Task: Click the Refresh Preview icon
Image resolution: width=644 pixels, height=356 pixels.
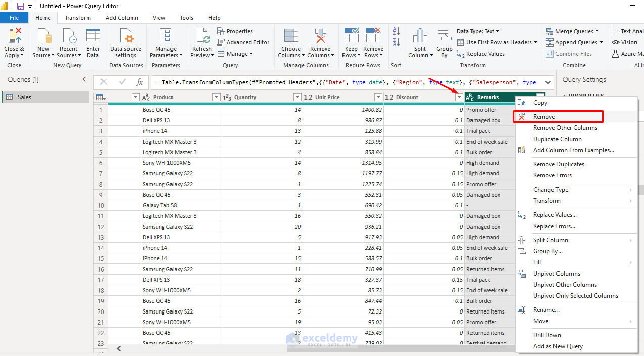Action: (x=202, y=37)
